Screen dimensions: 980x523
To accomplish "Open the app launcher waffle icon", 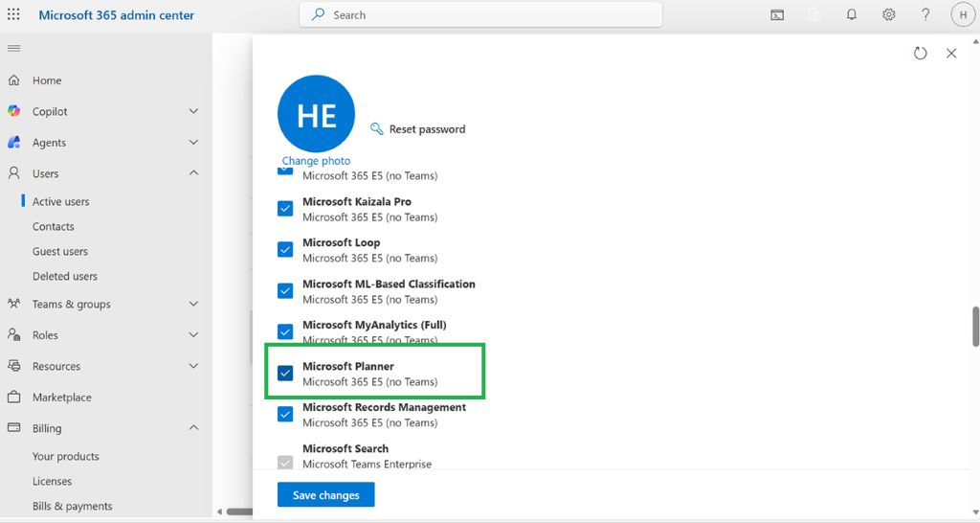I will tap(13, 14).
